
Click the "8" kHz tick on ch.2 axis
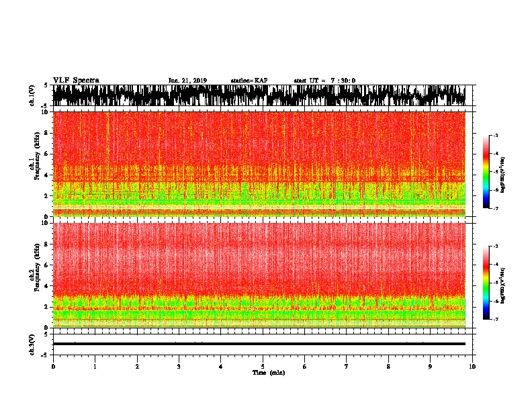point(47,244)
